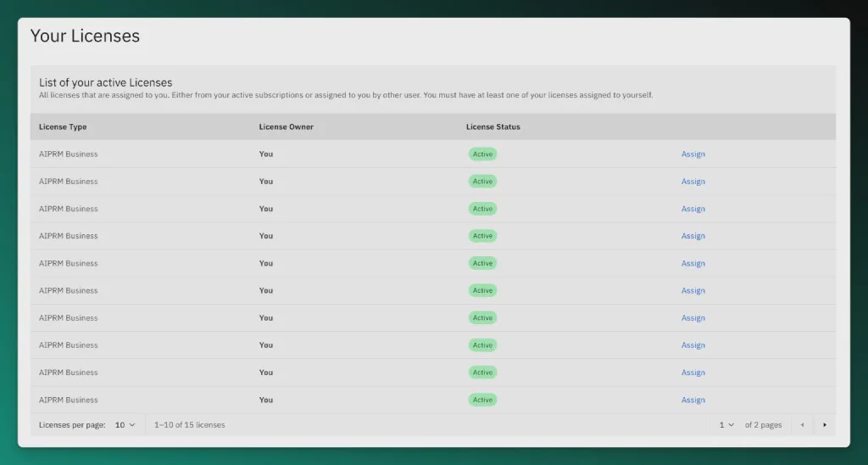Open the page number dropdown

click(726, 425)
